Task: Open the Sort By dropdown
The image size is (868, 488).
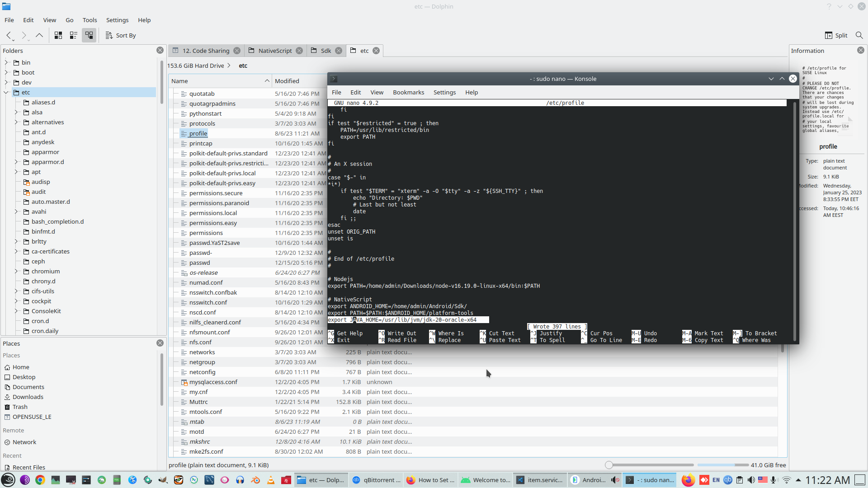Action: coord(121,35)
